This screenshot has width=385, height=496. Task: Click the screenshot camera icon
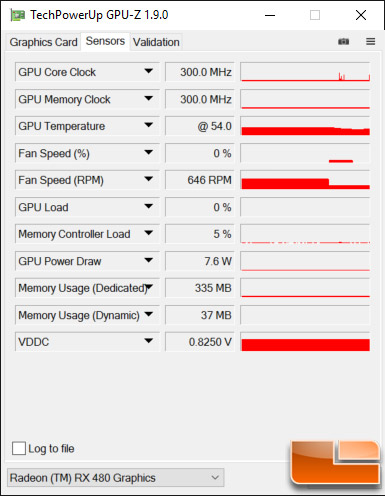click(343, 42)
